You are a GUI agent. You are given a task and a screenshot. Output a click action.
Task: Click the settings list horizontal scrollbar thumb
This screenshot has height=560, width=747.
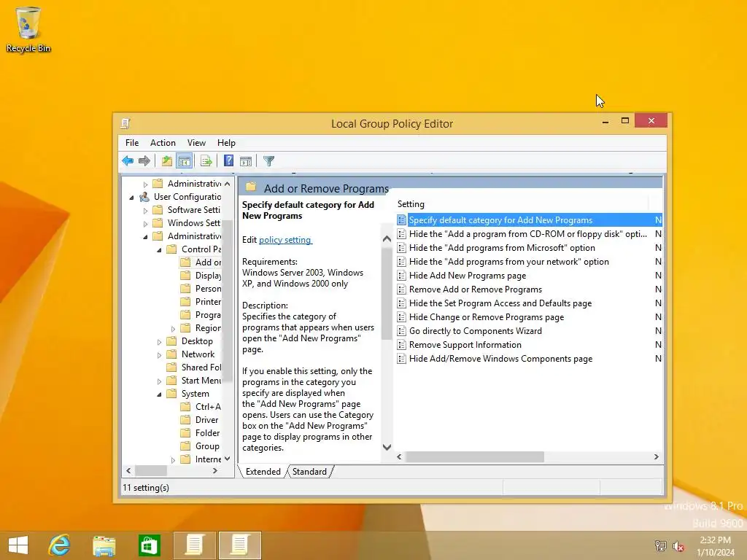pos(474,456)
